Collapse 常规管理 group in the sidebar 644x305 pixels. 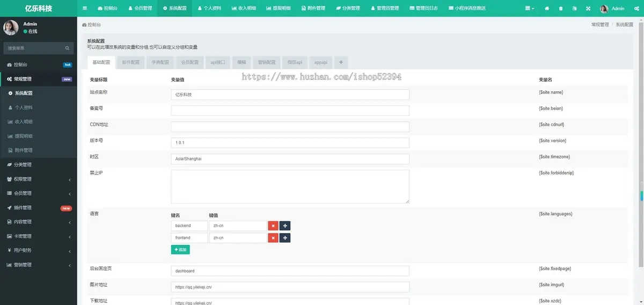pyautogui.click(x=39, y=79)
